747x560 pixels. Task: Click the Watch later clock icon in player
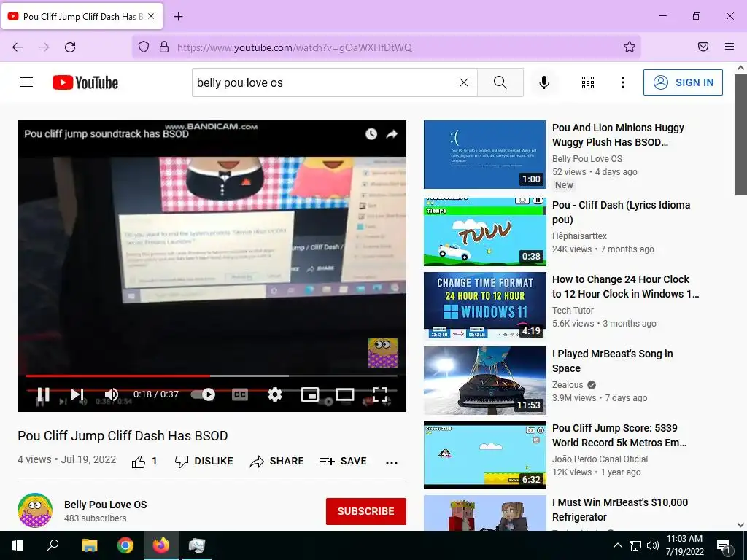pos(371,134)
